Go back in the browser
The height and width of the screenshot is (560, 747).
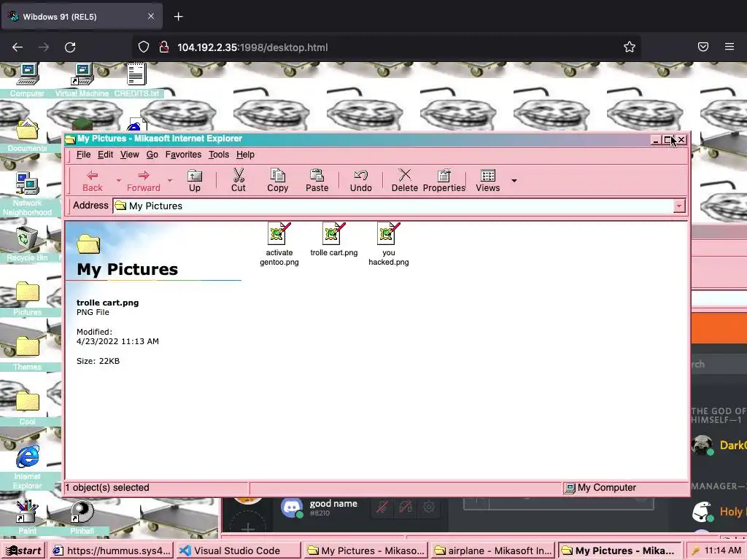point(18,47)
